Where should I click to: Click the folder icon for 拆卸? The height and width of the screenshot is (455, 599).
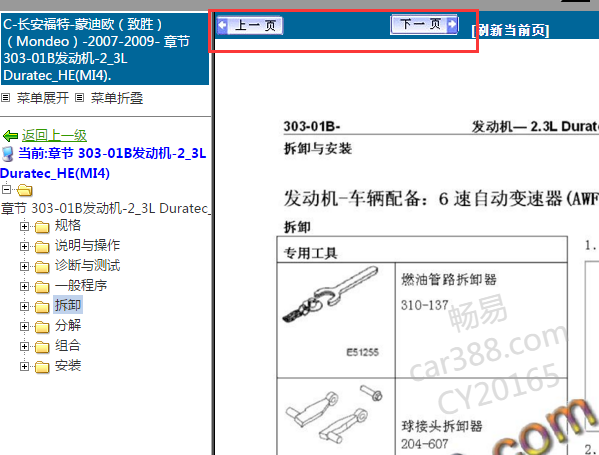42,307
